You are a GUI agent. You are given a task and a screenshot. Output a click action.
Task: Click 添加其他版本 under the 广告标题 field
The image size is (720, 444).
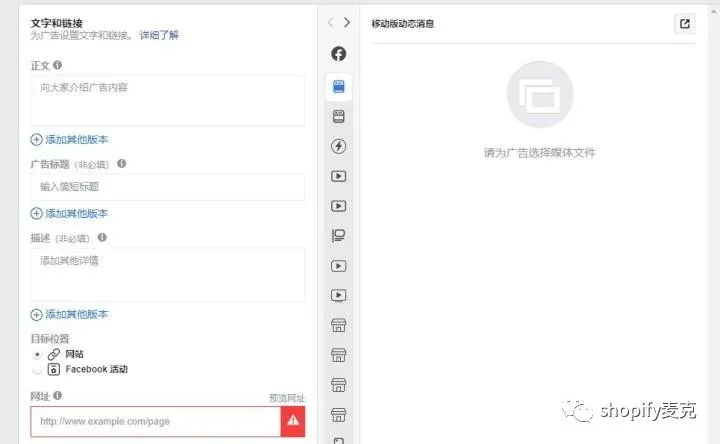tap(70, 214)
